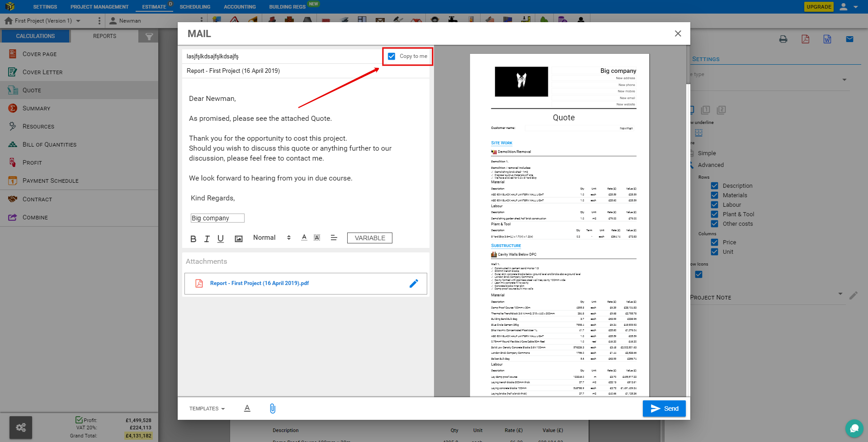Click the UPGRADE button
Screen dimensions: 868x442
tap(819, 7)
